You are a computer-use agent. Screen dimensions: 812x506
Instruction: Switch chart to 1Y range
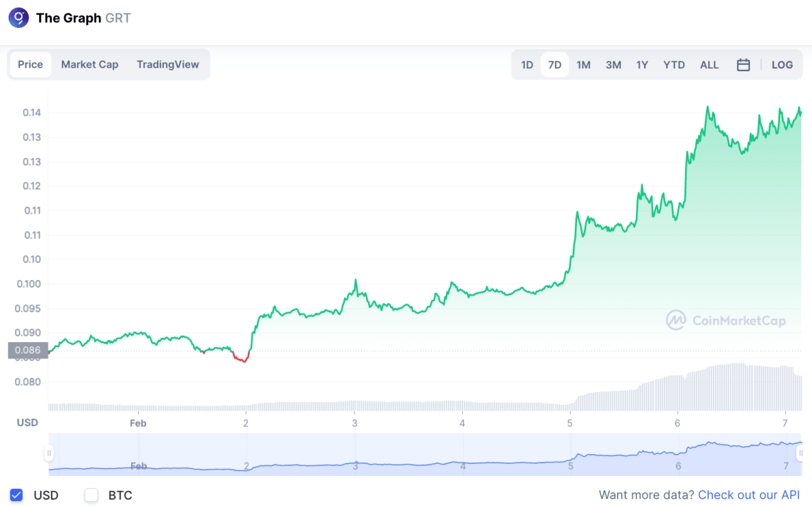point(642,65)
